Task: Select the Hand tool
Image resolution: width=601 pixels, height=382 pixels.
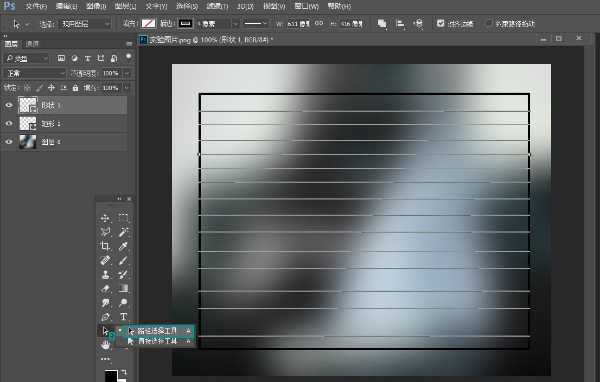Action: click(105, 345)
